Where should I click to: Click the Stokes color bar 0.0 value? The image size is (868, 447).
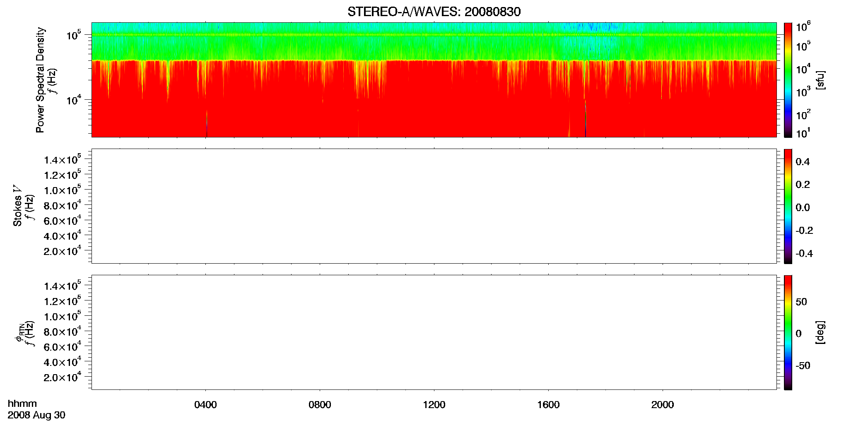802,208
